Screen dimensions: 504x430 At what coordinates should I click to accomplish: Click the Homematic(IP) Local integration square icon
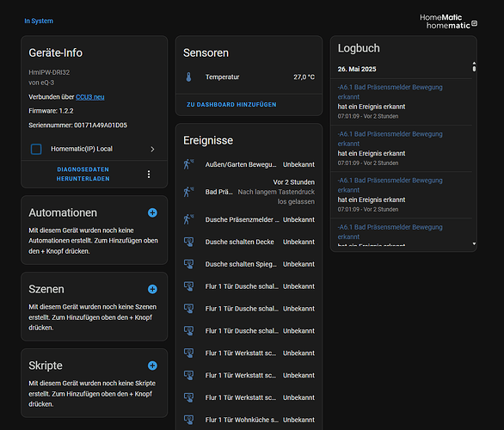pos(36,149)
